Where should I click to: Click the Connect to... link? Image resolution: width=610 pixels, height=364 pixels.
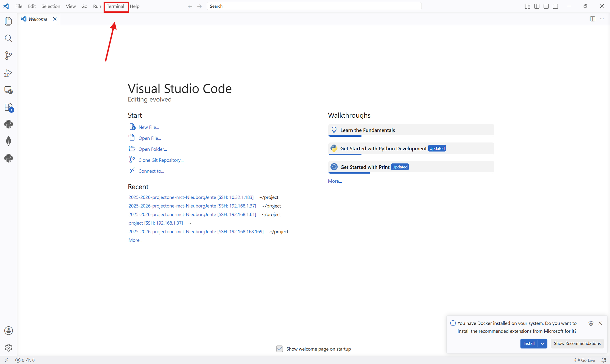(x=151, y=171)
